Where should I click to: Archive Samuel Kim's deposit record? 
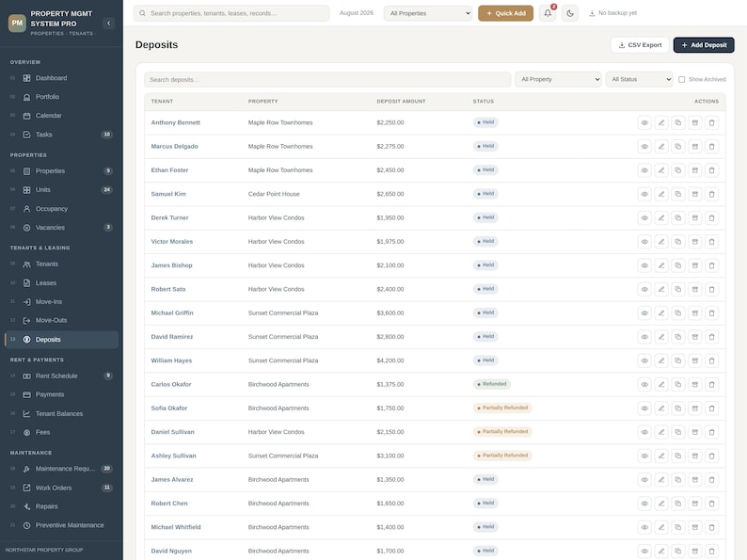click(695, 195)
